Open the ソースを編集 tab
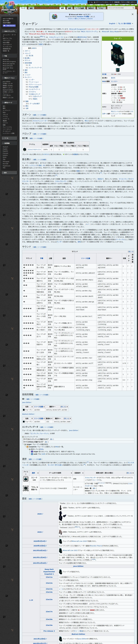138x644 pixels. coord(80,8)
